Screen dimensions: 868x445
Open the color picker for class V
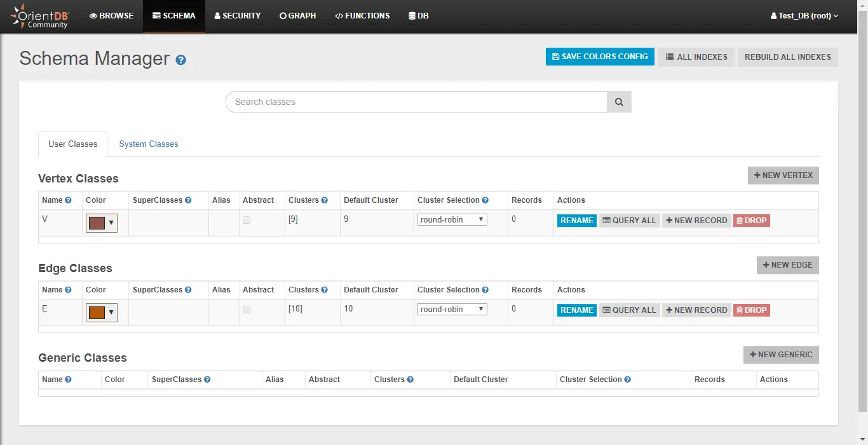(102, 222)
